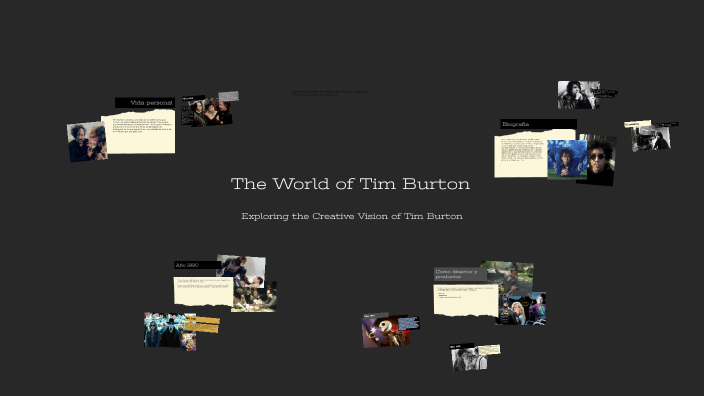This screenshot has width=704, height=396.
Task: Select the cream note under Vida personal
Action: coord(138,132)
